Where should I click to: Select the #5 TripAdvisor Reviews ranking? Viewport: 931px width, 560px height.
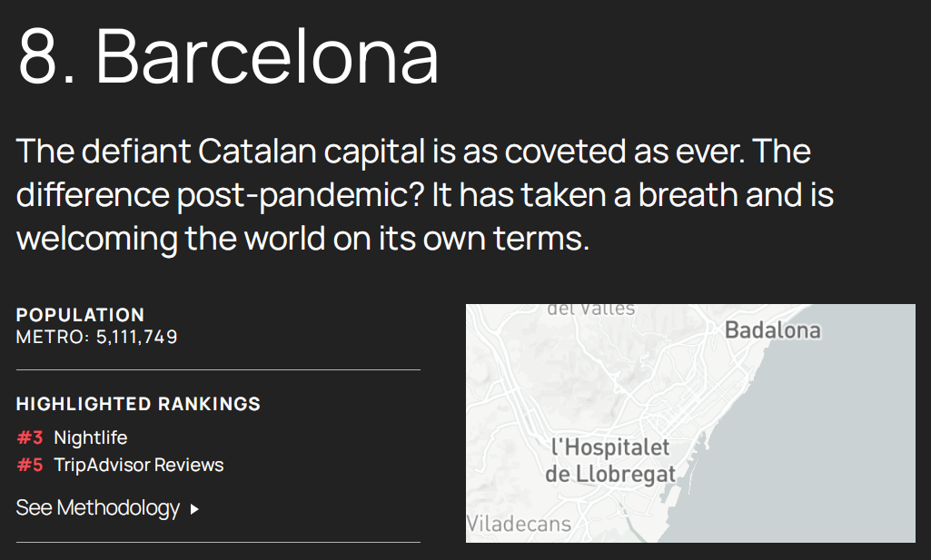pyautogui.click(x=120, y=465)
